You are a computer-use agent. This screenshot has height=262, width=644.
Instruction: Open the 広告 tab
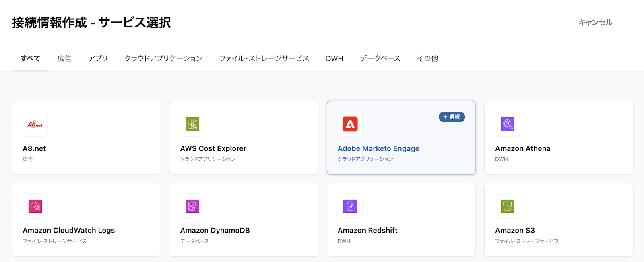(x=64, y=58)
